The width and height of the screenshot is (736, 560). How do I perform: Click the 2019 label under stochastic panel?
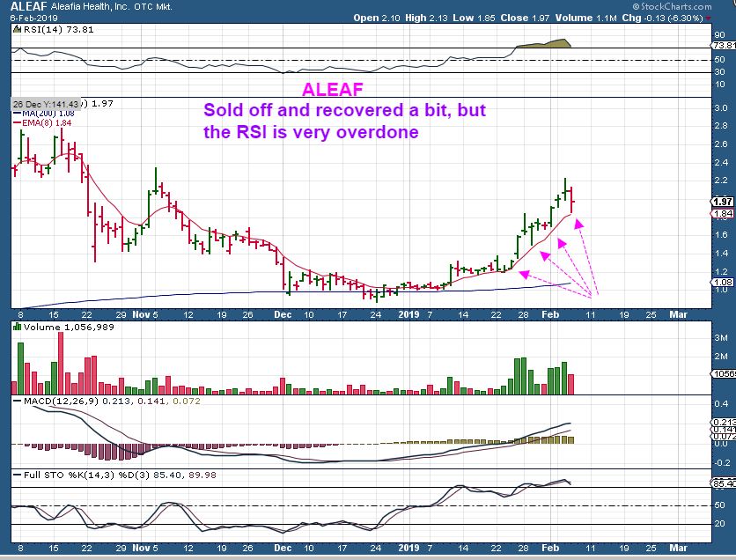(x=408, y=548)
